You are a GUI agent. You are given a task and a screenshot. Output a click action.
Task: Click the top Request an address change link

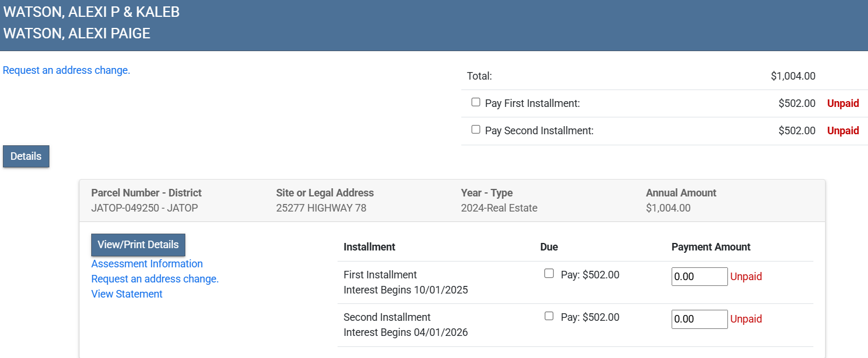66,70
